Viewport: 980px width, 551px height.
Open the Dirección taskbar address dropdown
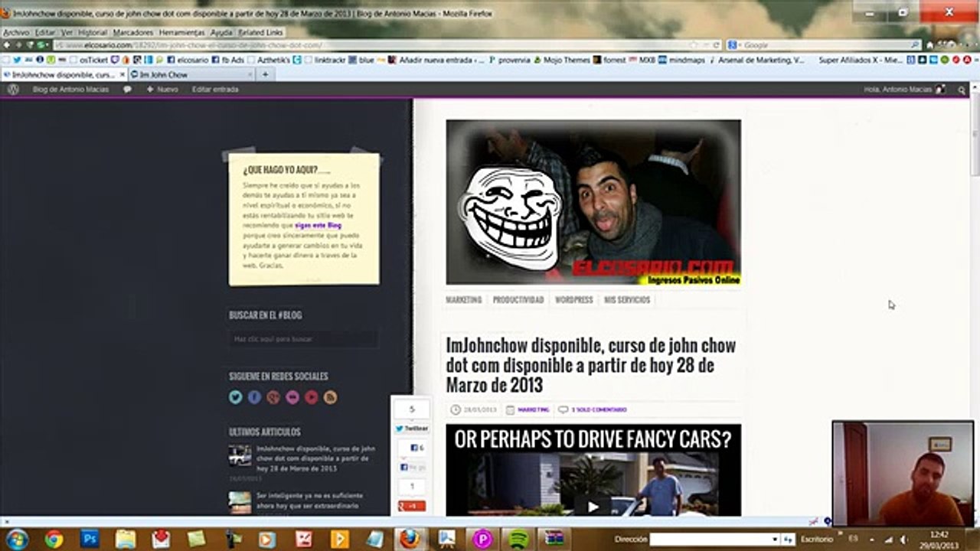pos(775,540)
